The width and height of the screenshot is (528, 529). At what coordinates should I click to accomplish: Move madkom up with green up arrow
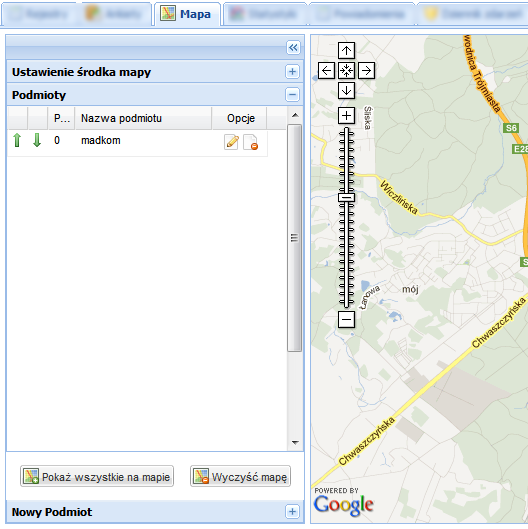pos(17,140)
